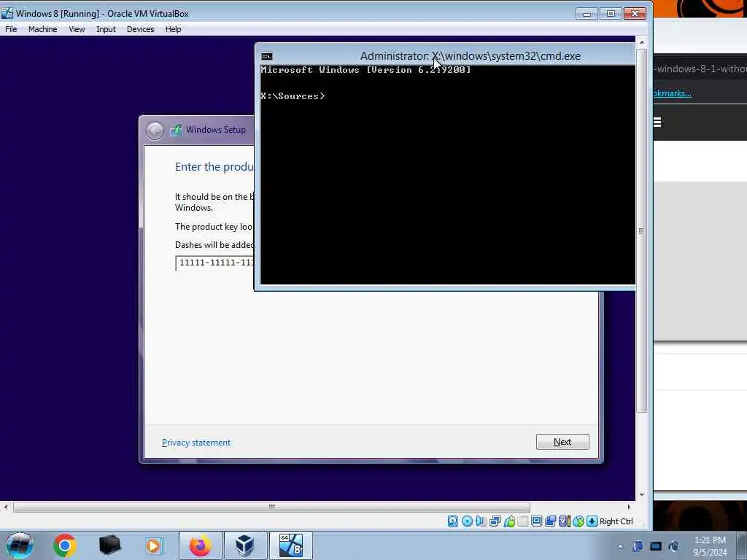The image size is (747, 560).
Task: Click the Right Ctrl host key label
Action: [616, 521]
